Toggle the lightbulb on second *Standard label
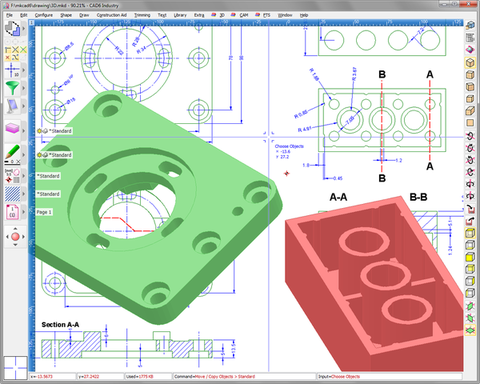The height and width of the screenshot is (384, 480). coord(39,155)
